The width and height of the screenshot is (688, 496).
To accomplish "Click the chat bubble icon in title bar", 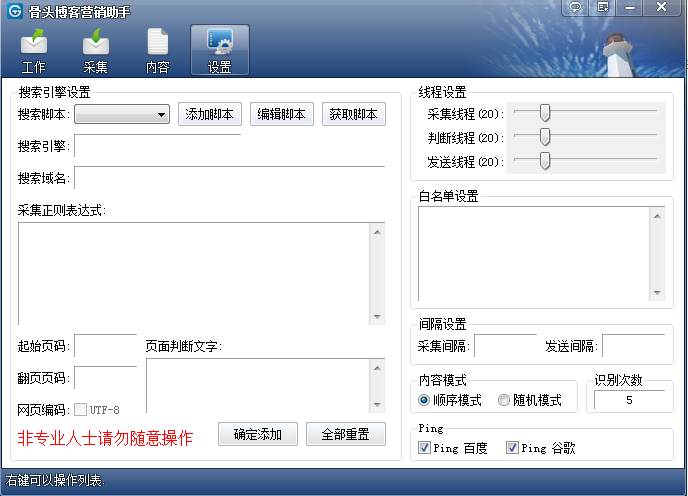I will 575,7.
